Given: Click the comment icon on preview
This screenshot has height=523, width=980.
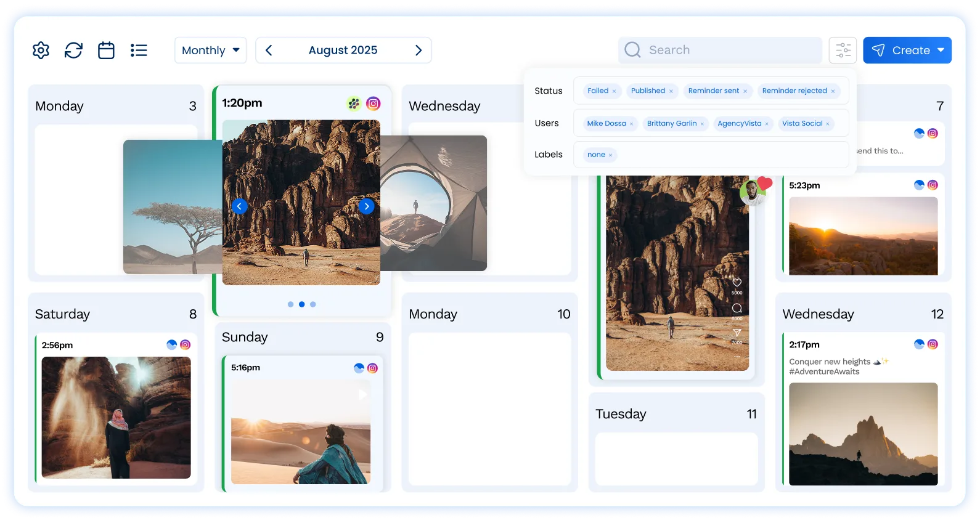Looking at the screenshot, I should 737,308.
